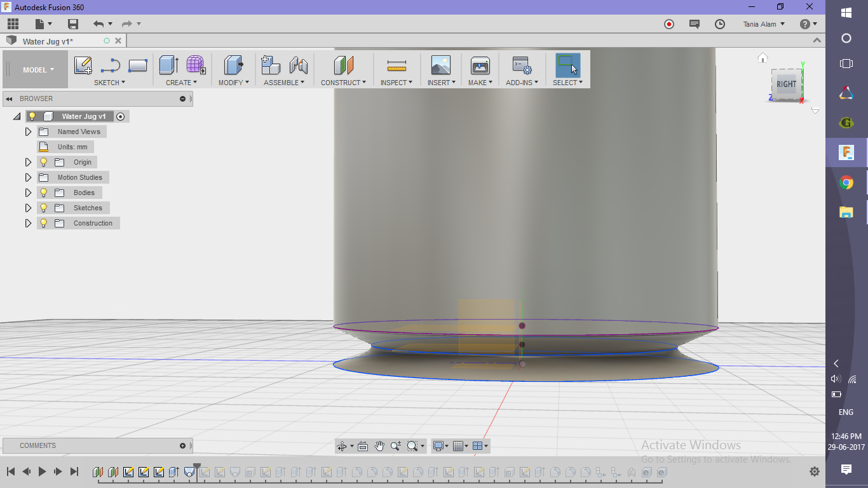868x488 pixels.
Task: Open the File menu dropdown
Action: [x=43, y=24]
